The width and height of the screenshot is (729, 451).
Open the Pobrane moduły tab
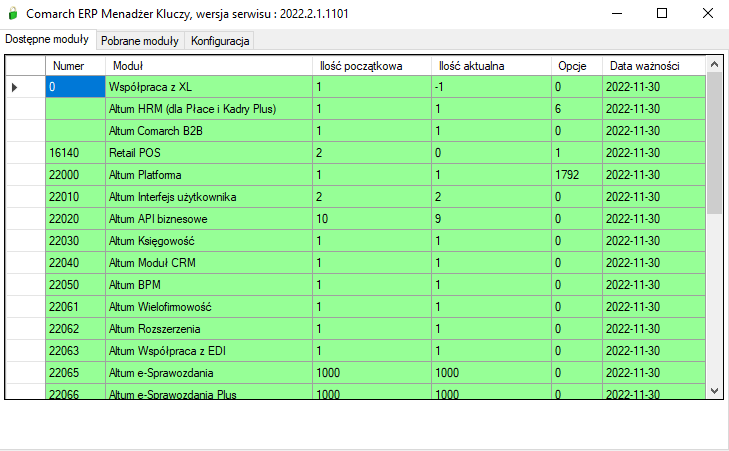click(x=140, y=41)
